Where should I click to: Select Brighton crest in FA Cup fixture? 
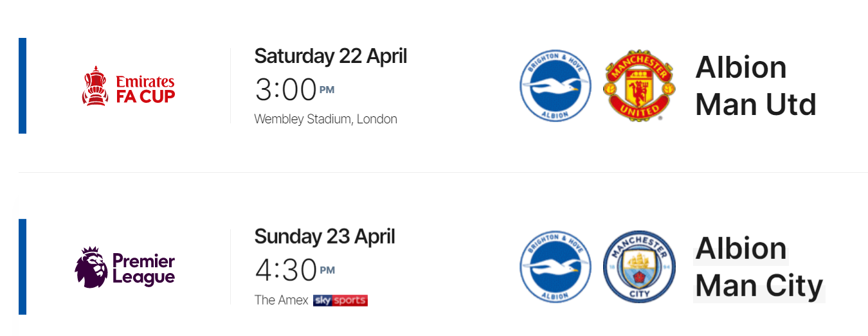pos(556,85)
